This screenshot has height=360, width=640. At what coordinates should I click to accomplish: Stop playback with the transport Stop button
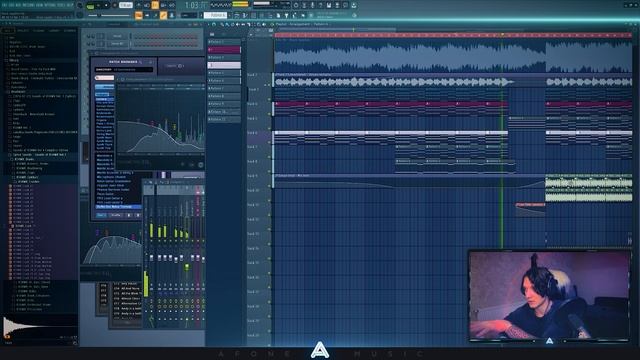point(107,6)
